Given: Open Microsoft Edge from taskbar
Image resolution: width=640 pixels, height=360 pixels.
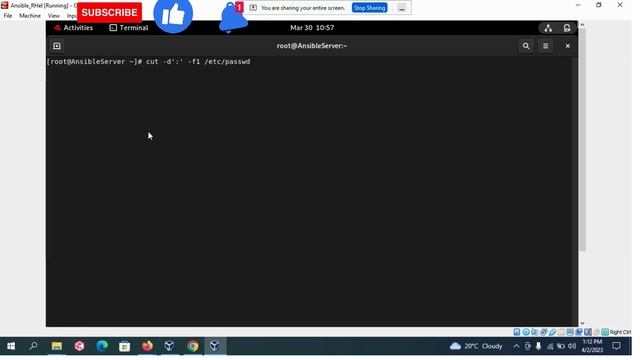Looking at the screenshot, I should [102, 346].
